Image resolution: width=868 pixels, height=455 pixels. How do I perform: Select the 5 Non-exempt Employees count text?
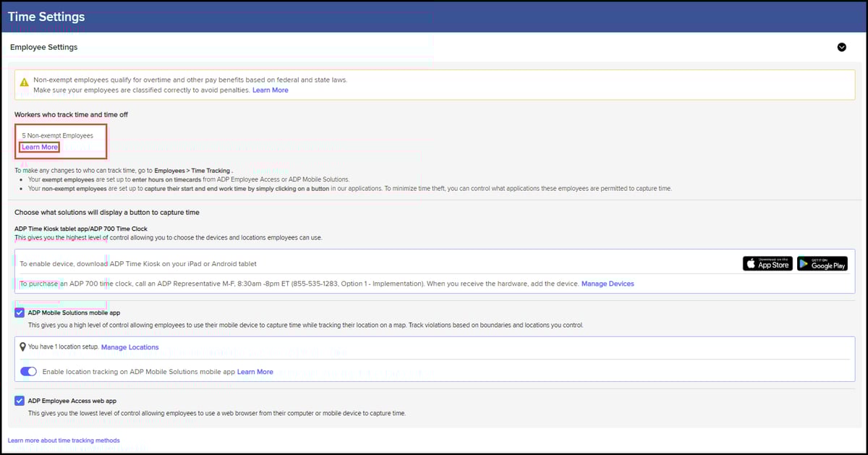click(x=57, y=135)
